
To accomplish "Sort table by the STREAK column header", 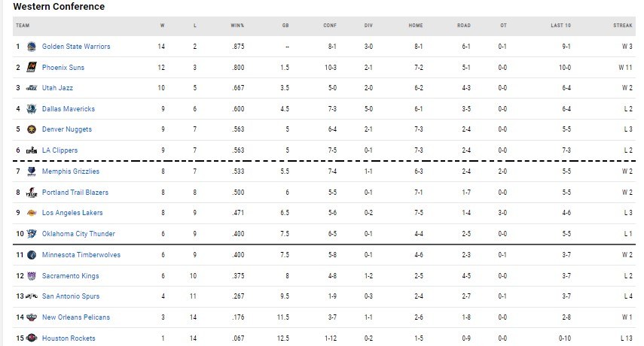I will (622, 25).
